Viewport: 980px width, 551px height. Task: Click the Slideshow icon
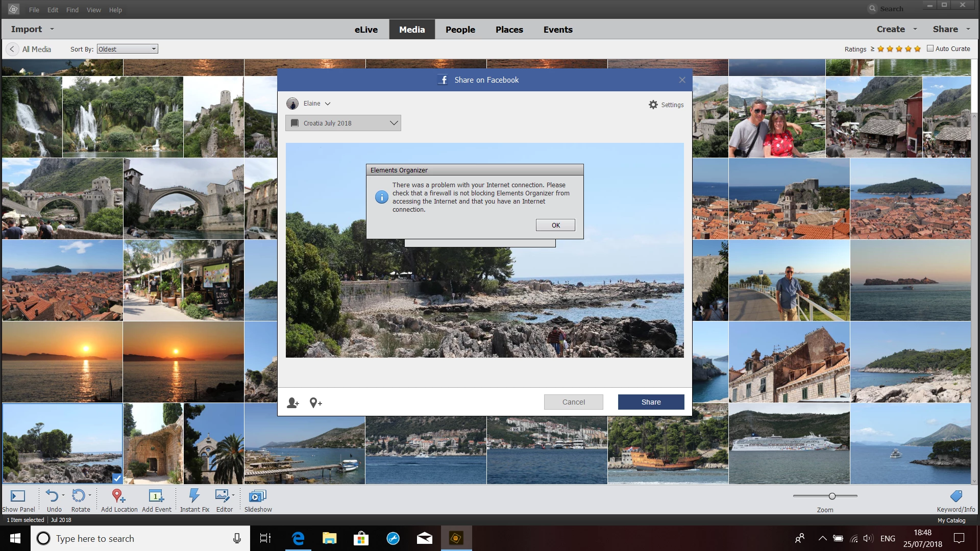coord(258,496)
